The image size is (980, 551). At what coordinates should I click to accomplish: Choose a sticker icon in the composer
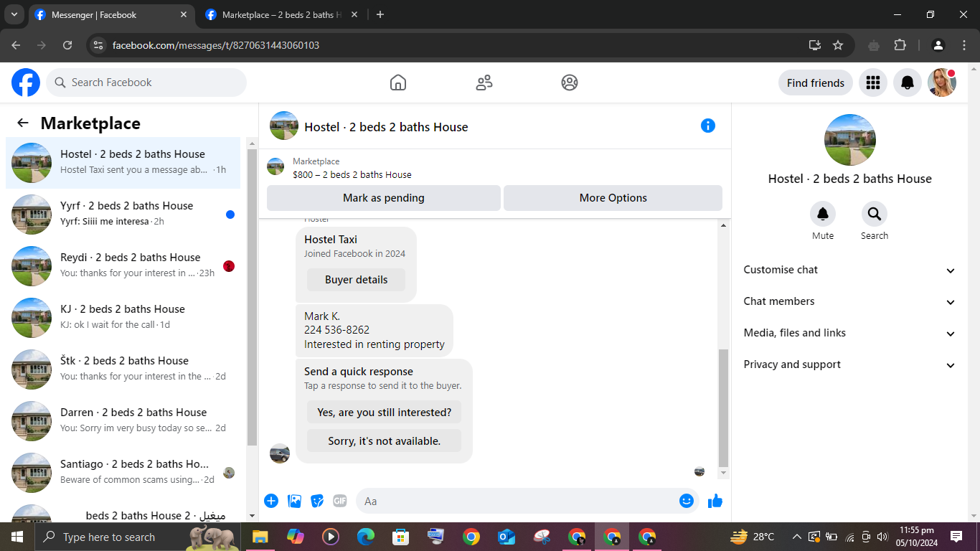(317, 501)
